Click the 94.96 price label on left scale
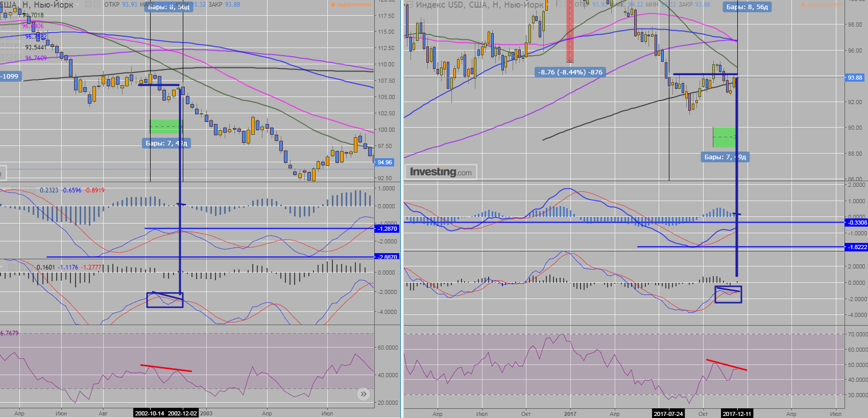868x418 pixels. click(x=384, y=162)
